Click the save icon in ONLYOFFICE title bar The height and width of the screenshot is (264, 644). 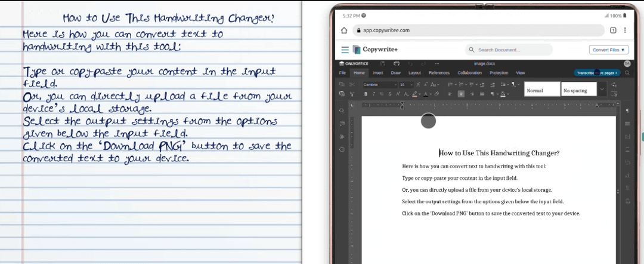pyautogui.click(x=382, y=63)
